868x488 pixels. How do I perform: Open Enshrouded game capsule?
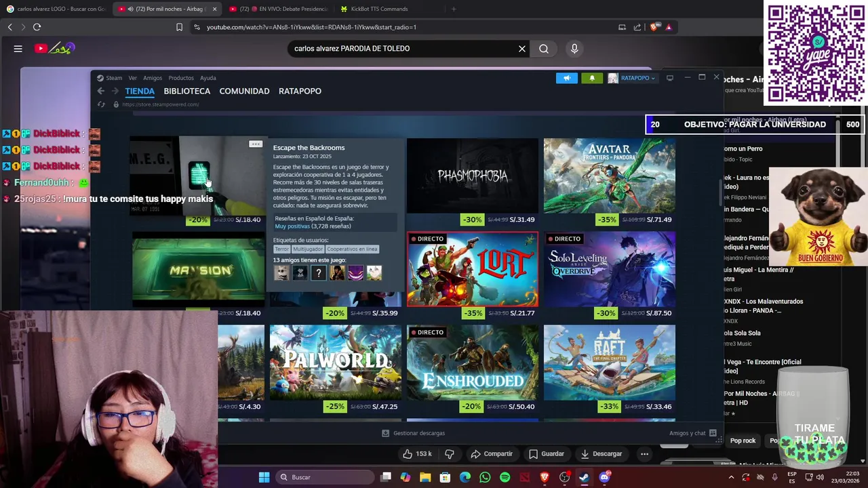tap(473, 363)
